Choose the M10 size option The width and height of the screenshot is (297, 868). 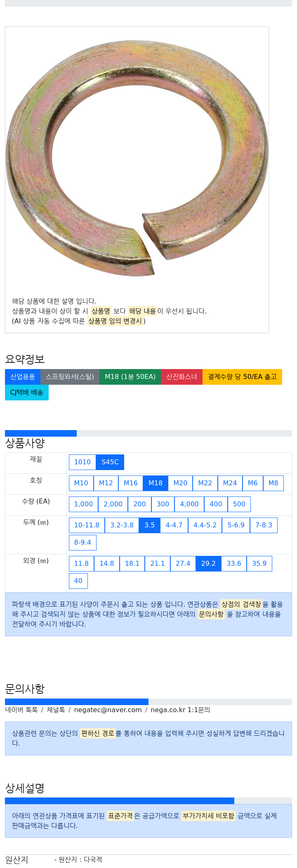tap(81, 483)
